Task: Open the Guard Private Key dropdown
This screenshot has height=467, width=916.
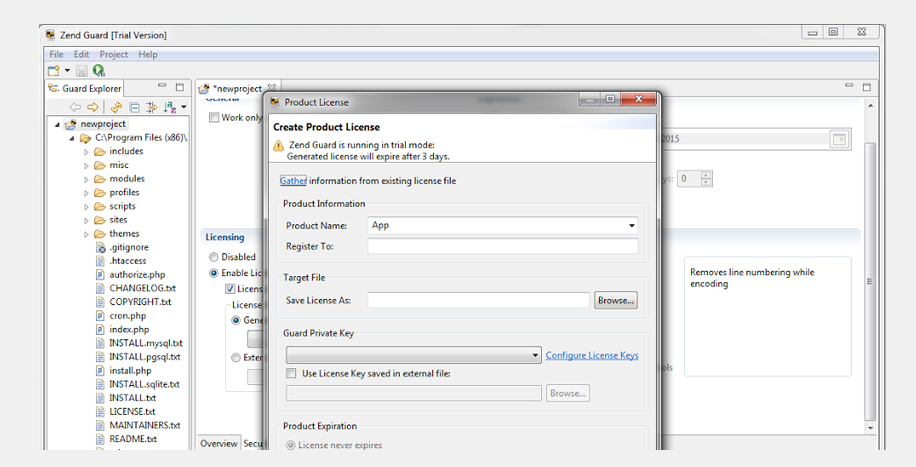Action: point(414,355)
